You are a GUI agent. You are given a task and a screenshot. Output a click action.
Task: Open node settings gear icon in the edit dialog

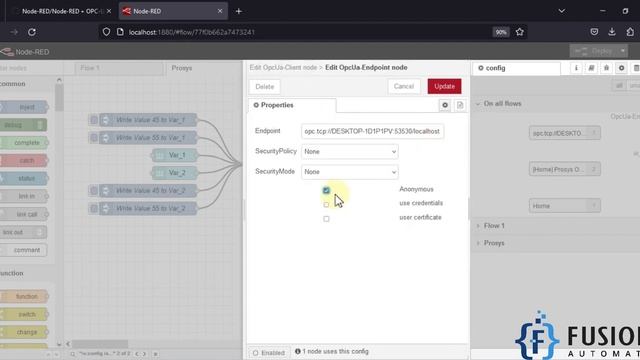445,105
